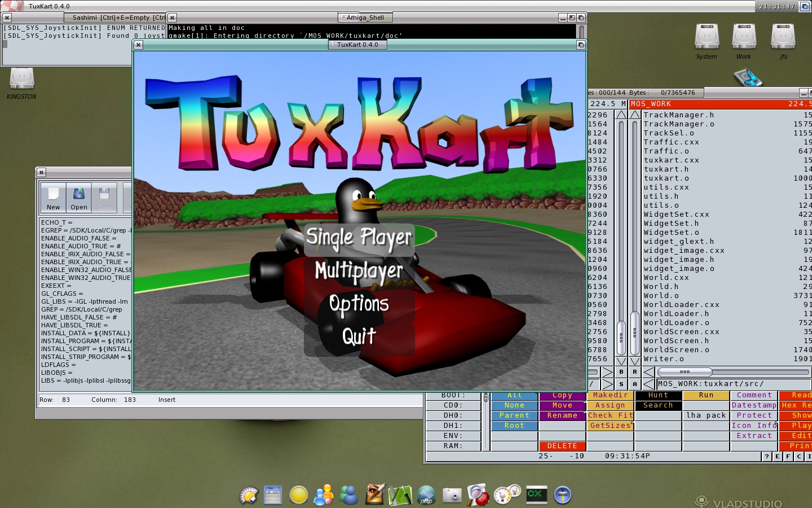Open the CX terminal icon in the dock

(536, 494)
